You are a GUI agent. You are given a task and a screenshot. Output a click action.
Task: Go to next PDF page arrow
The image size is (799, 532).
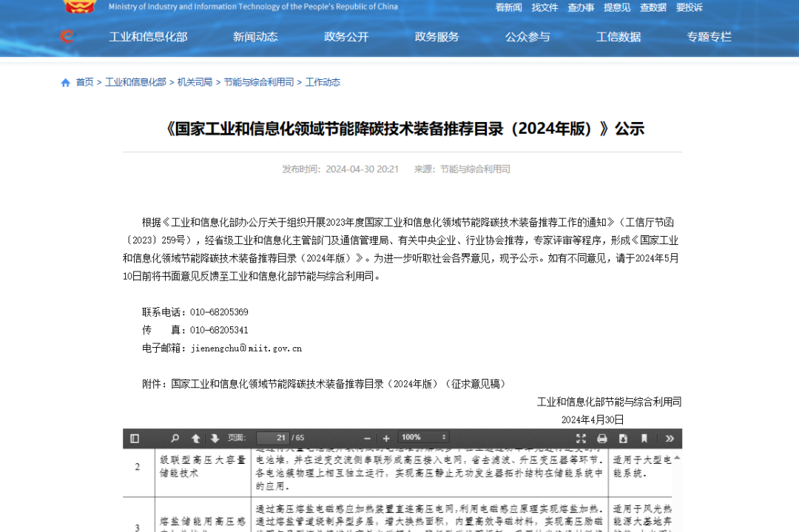tap(215, 438)
